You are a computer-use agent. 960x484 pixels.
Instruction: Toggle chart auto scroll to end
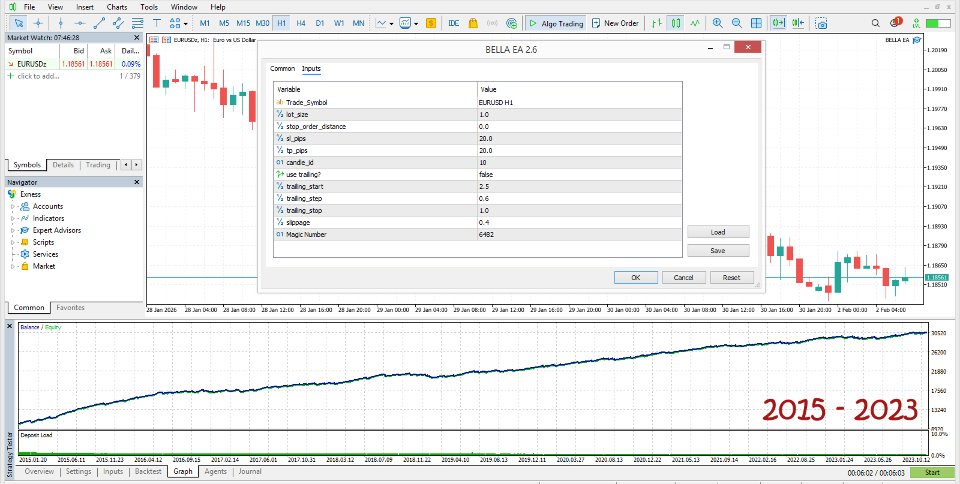point(779,23)
